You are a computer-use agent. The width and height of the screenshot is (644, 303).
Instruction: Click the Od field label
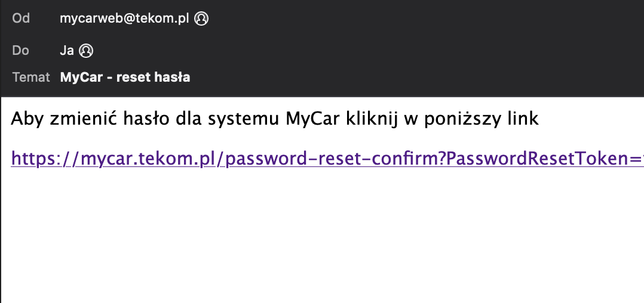click(21, 18)
